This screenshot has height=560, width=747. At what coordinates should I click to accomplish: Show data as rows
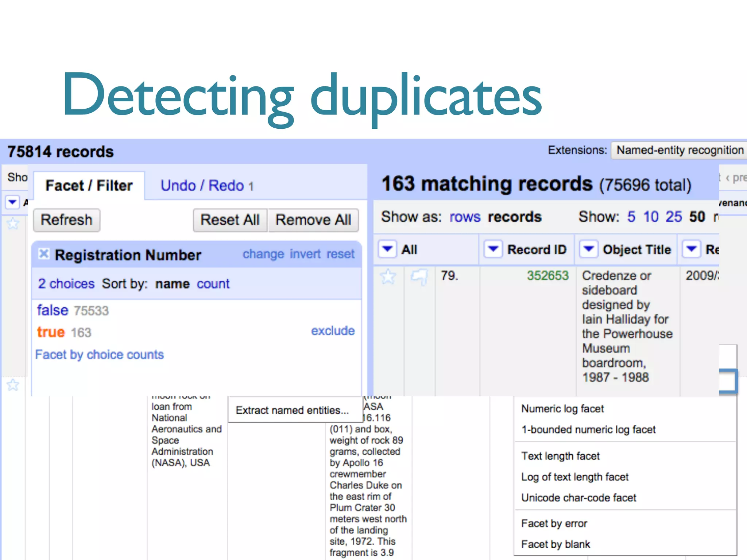pyautogui.click(x=465, y=217)
